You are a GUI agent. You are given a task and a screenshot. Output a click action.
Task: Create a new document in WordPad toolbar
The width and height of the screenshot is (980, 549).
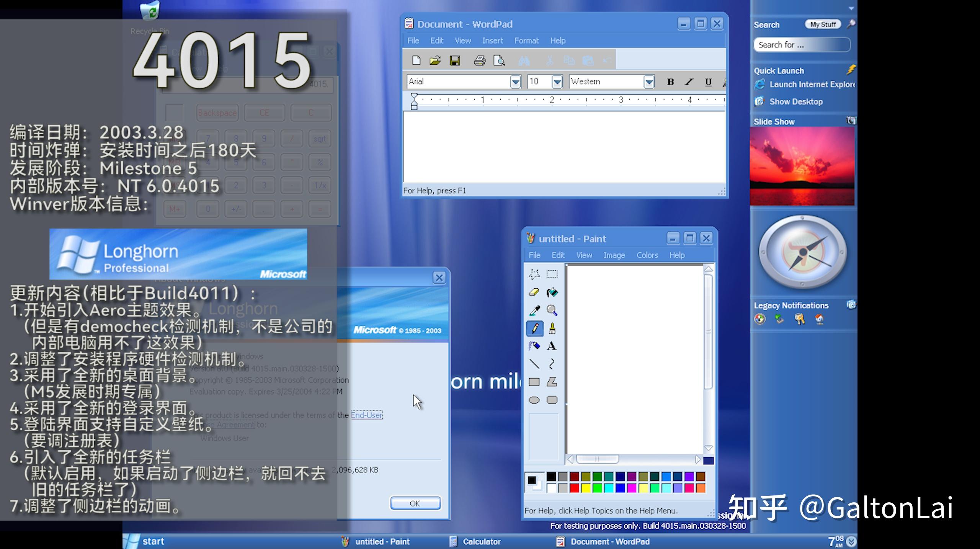coord(416,60)
